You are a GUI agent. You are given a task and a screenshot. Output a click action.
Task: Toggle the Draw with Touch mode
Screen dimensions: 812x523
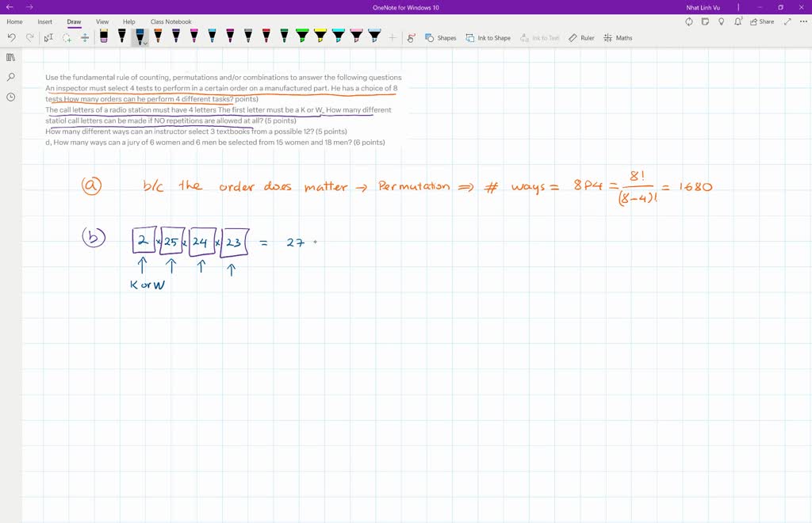[x=85, y=36]
